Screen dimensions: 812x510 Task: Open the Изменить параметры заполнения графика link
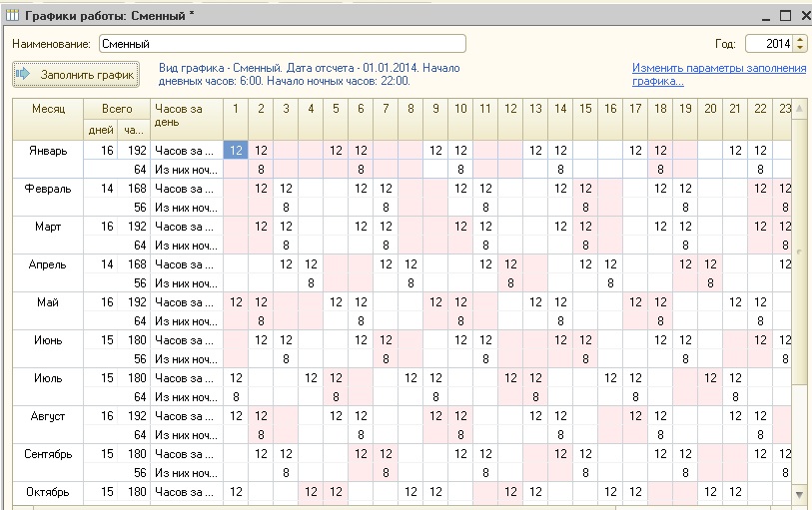click(x=718, y=75)
